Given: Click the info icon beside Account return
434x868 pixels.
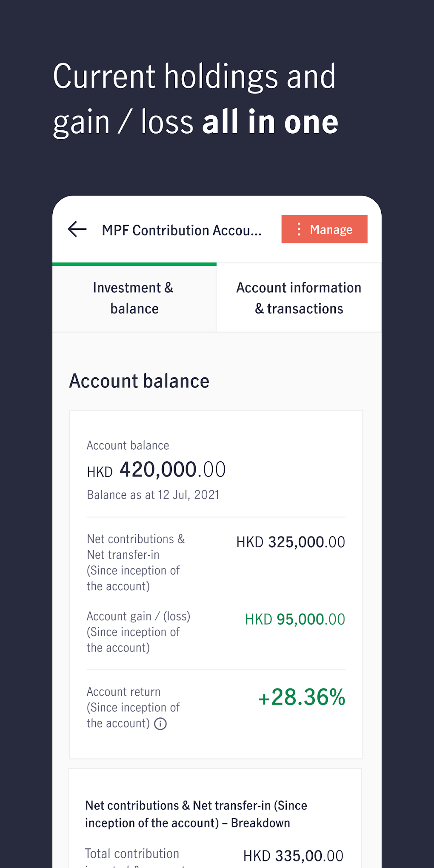Looking at the screenshot, I should coord(160,724).
